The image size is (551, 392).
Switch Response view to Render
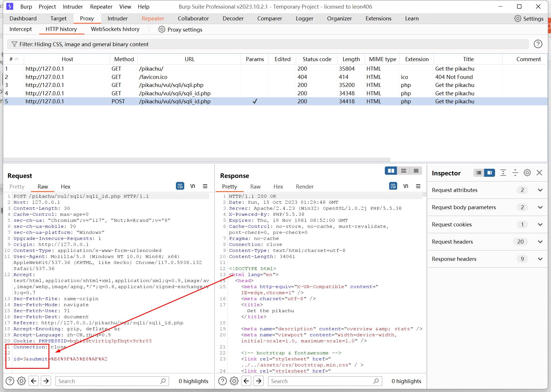coord(305,187)
